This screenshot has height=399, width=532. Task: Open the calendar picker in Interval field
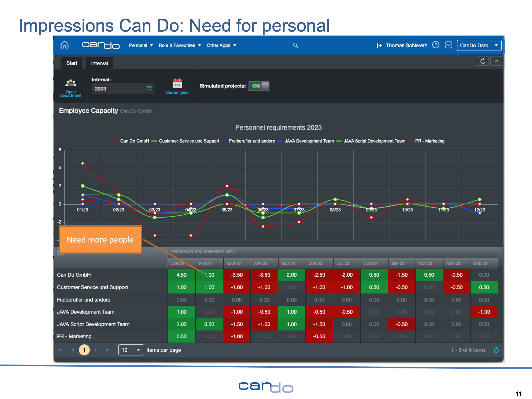tap(149, 89)
